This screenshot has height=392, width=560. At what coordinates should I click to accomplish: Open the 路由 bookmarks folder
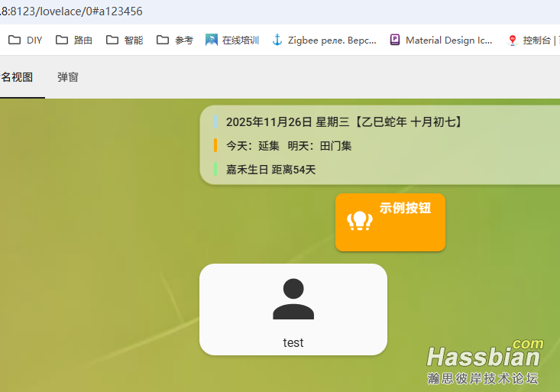pos(74,40)
